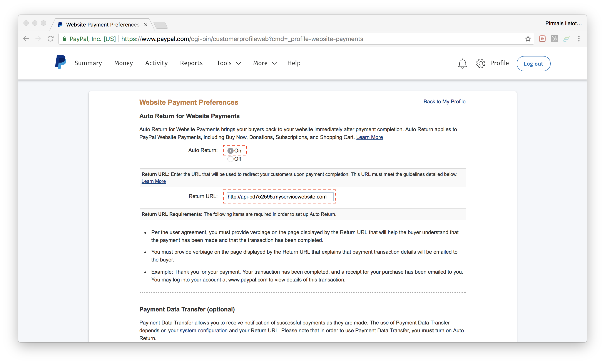Screen dimensions: 605x364
Task: Click the Website Payment Preferences heading
Action: click(189, 102)
